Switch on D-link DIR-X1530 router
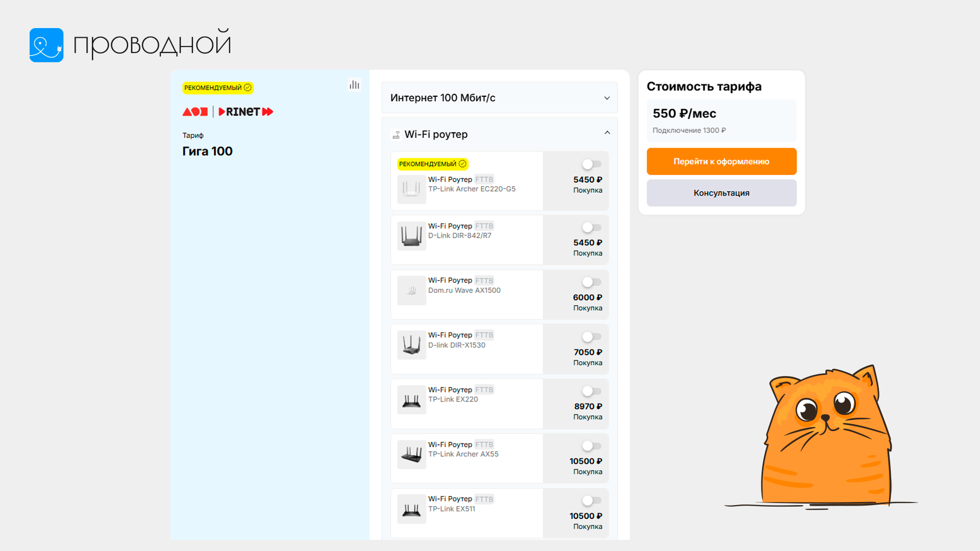 click(x=592, y=337)
